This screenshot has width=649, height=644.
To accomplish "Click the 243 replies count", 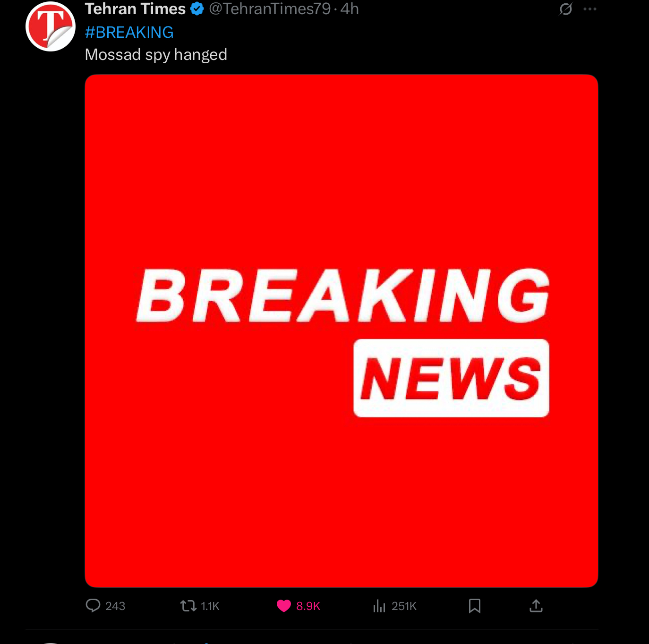I will [x=115, y=606].
